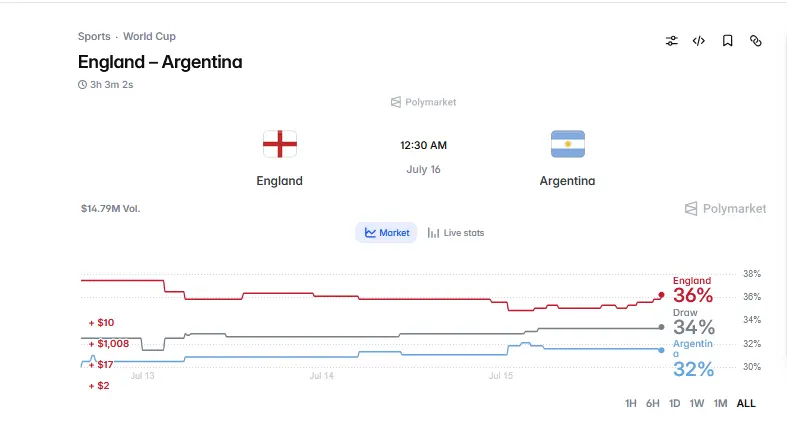This screenshot has width=787, height=421.
Task: Click the Argentina flag icon
Action: [568, 144]
